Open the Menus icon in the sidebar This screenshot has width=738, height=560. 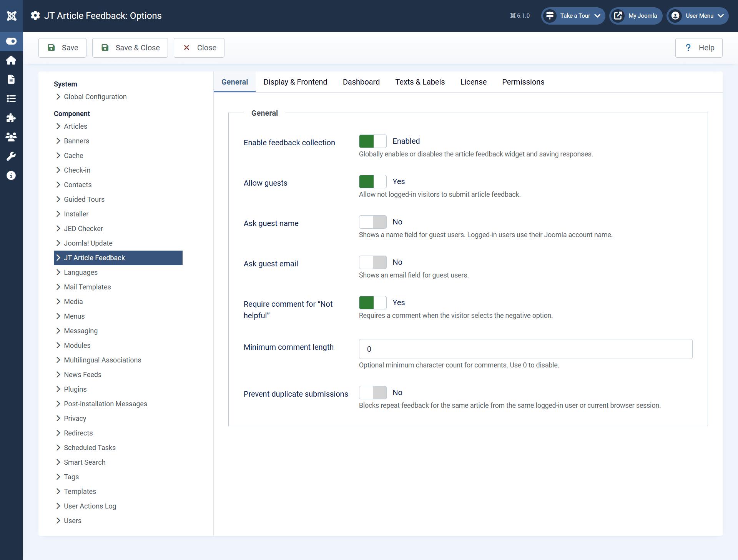tap(11, 99)
